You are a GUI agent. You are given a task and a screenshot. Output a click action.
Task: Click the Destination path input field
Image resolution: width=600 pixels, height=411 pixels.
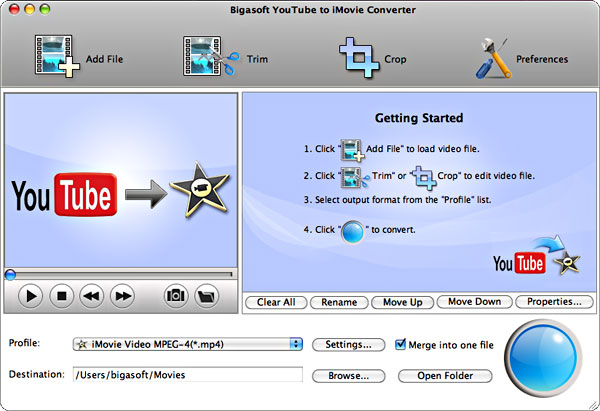[x=186, y=375]
